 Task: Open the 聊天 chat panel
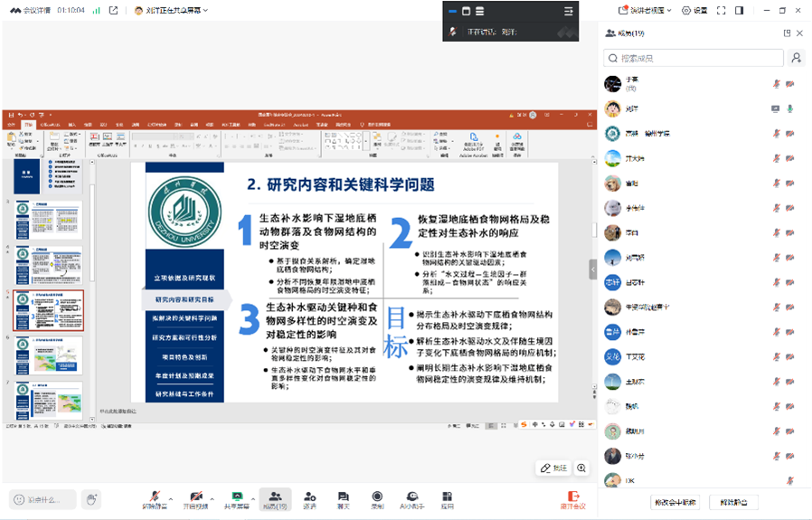click(x=344, y=498)
